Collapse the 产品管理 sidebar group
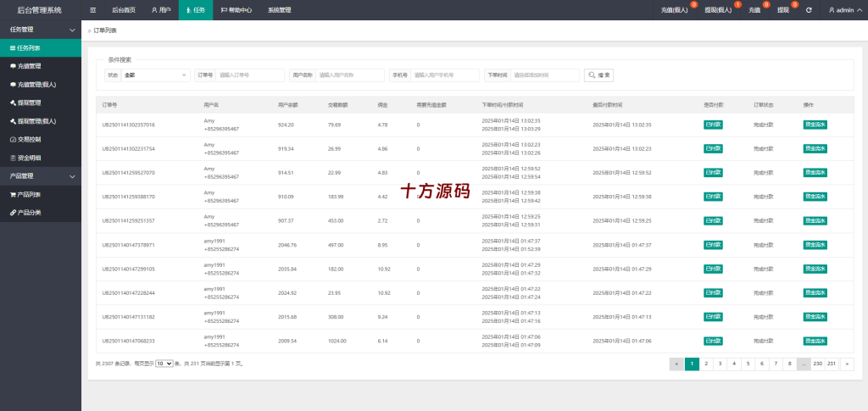 tap(41, 176)
